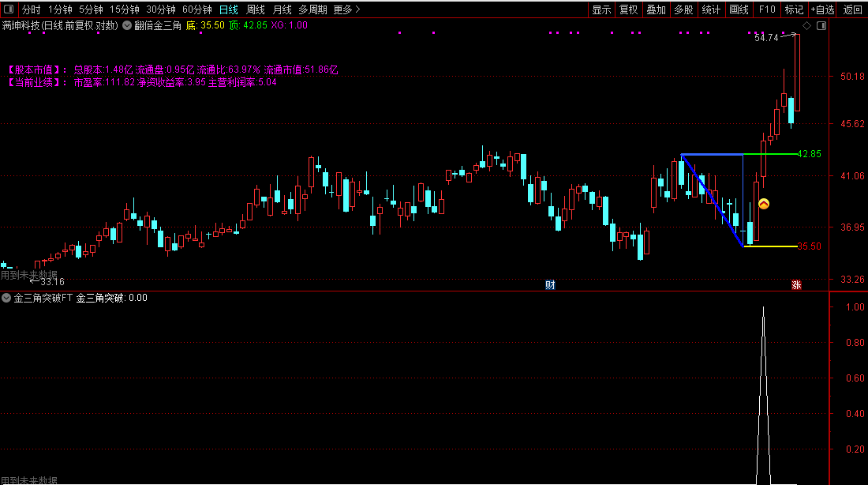
Task: Click the 涨 limit-up marker on chart
Action: coord(797,285)
